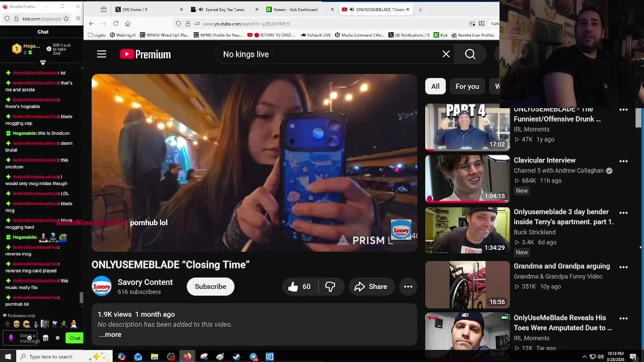This screenshot has height=362, width=644.
Task: Open the three-dot more actions under video
Action: (x=408, y=287)
